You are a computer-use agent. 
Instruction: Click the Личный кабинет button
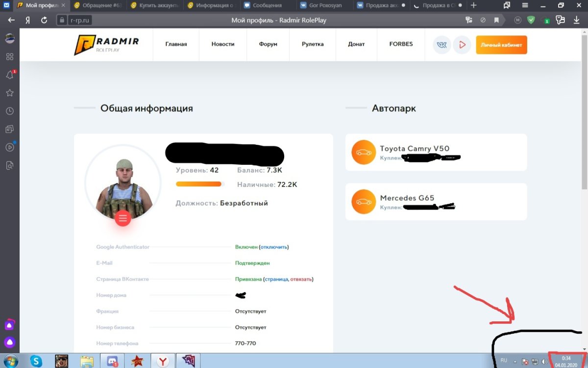tap(501, 44)
